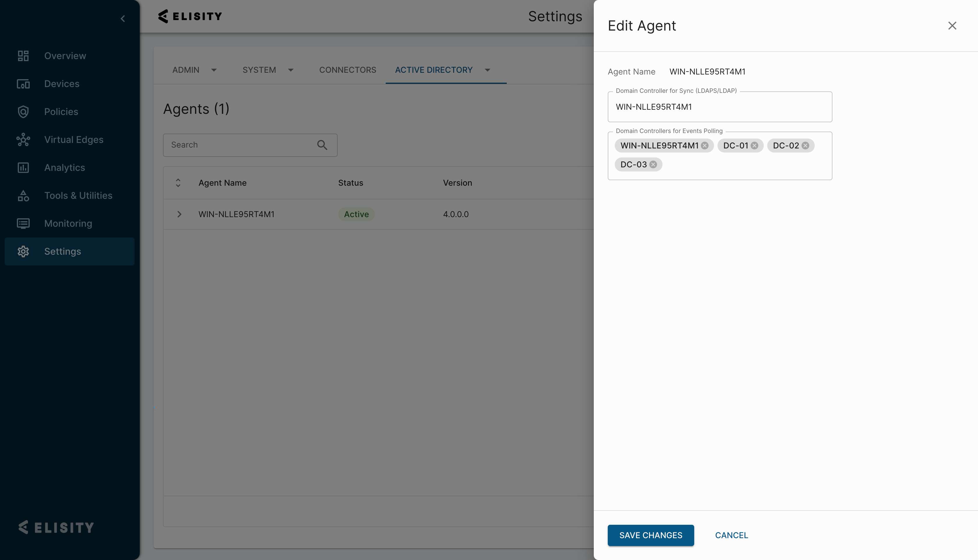Open the ADMIN dropdown arrow
Image resolution: width=978 pixels, height=560 pixels.
tap(214, 70)
